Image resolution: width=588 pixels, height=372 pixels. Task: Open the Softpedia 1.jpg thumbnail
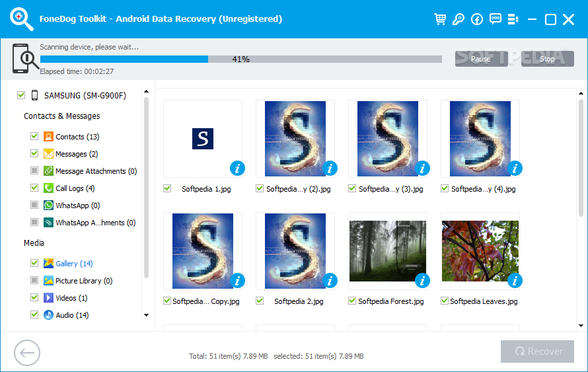coord(203,139)
